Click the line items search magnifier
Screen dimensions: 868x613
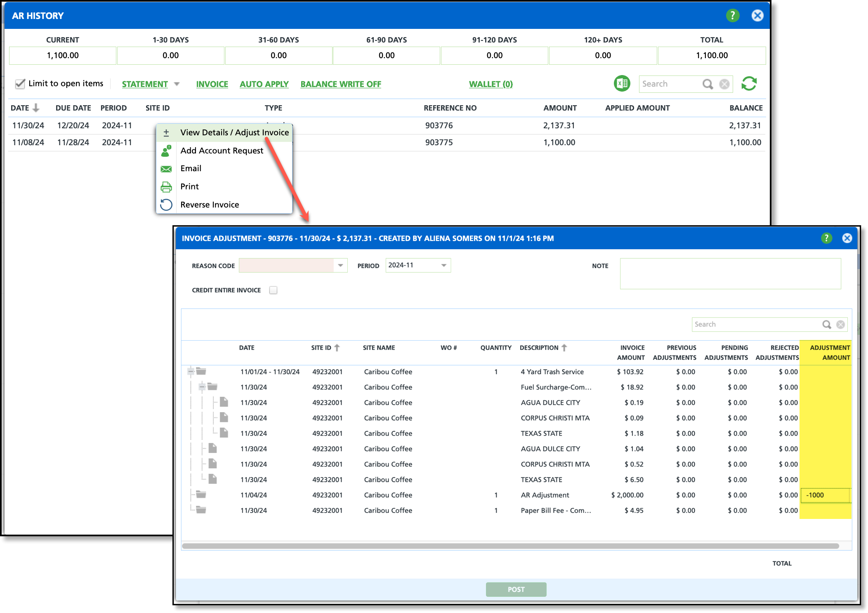[826, 325]
